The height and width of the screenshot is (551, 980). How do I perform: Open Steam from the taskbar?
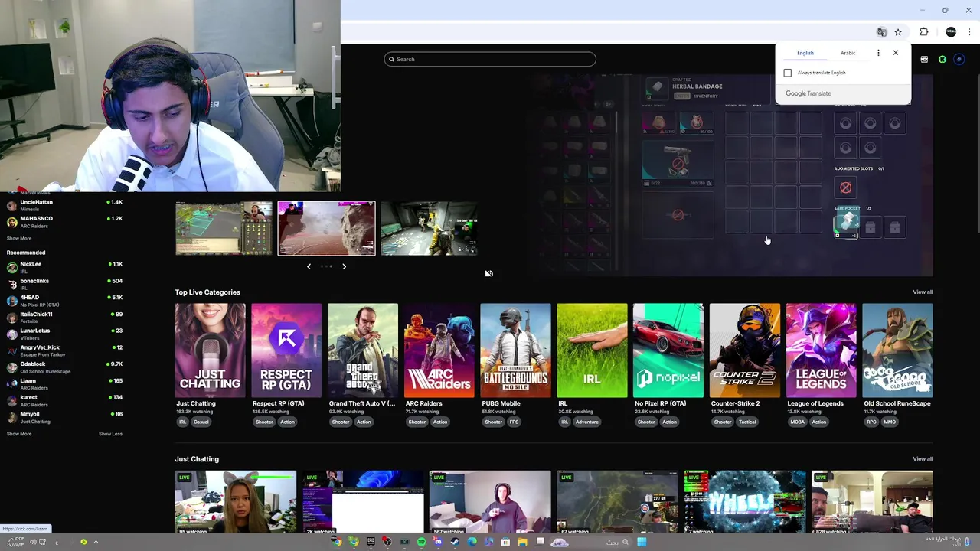tap(455, 542)
